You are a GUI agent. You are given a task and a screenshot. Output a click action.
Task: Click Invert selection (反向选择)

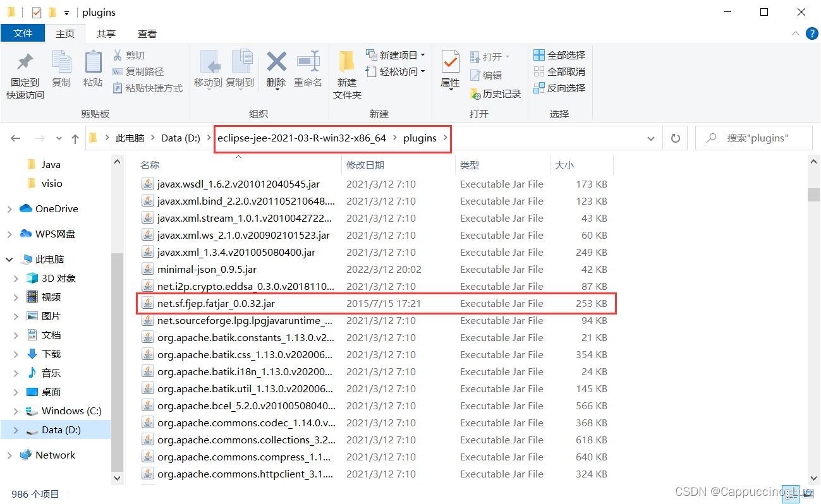click(560, 88)
